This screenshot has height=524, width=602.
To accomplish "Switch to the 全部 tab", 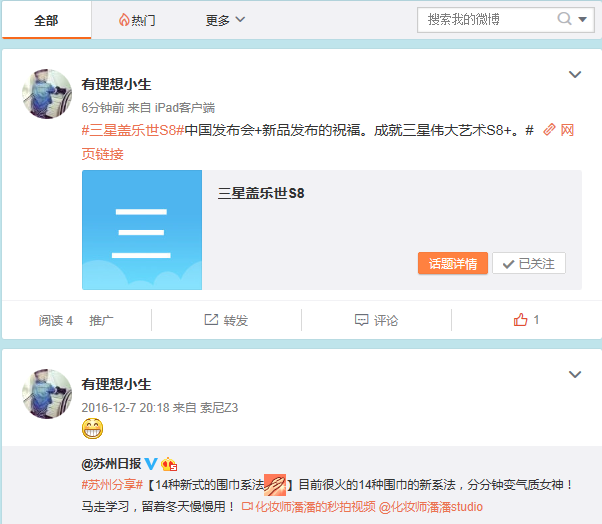I will (46, 20).
